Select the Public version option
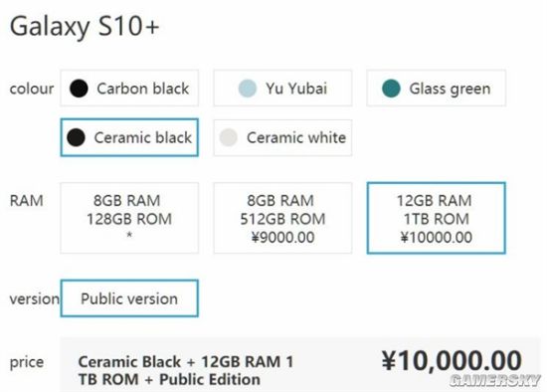547x392 pixels. (x=129, y=298)
